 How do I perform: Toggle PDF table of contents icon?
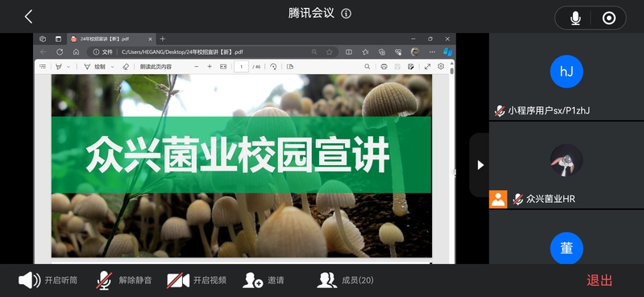43,67
